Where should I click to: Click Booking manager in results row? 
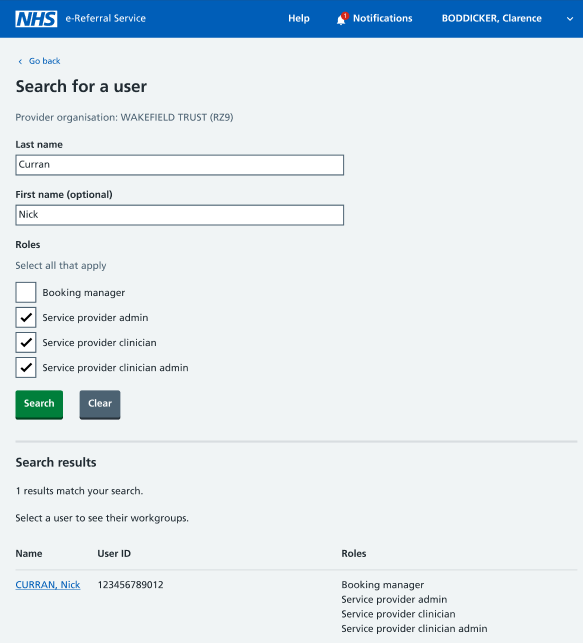pyautogui.click(x=383, y=585)
